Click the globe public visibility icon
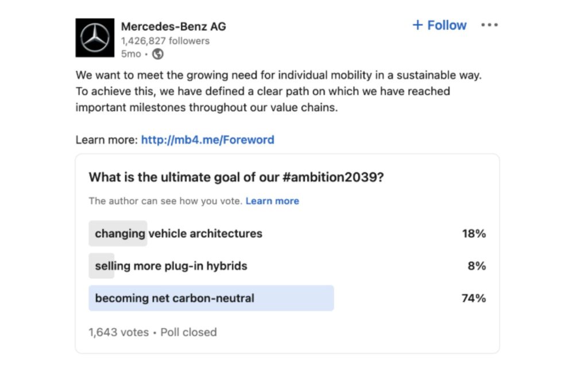This screenshot has width=588, height=392. (158, 54)
